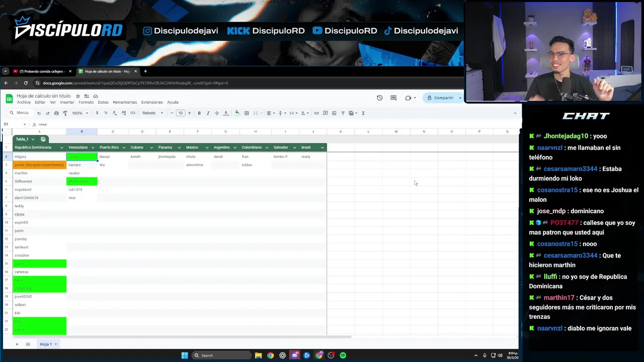Apply currency format with the dollar icon

pos(97,113)
